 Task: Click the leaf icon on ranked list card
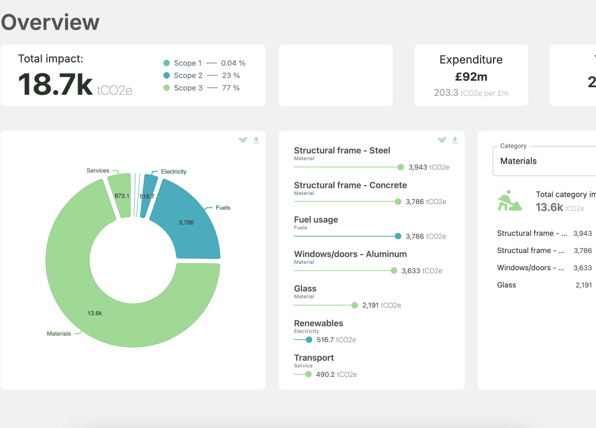click(442, 140)
